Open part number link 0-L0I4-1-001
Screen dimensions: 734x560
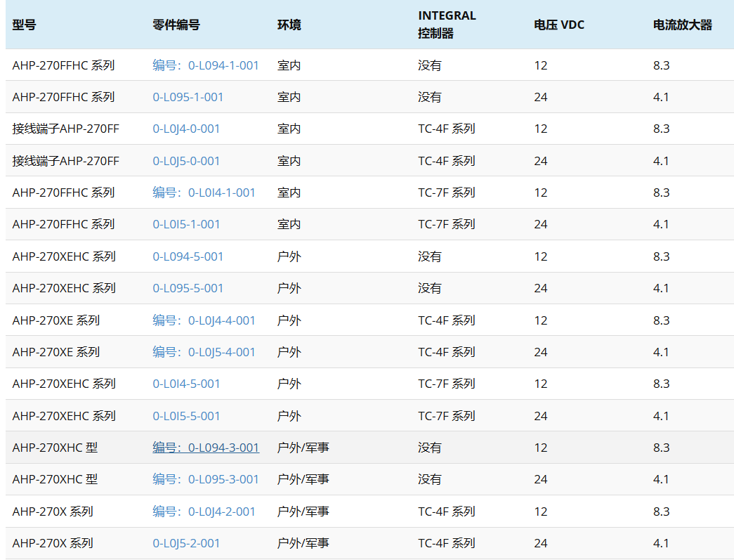[204, 193]
